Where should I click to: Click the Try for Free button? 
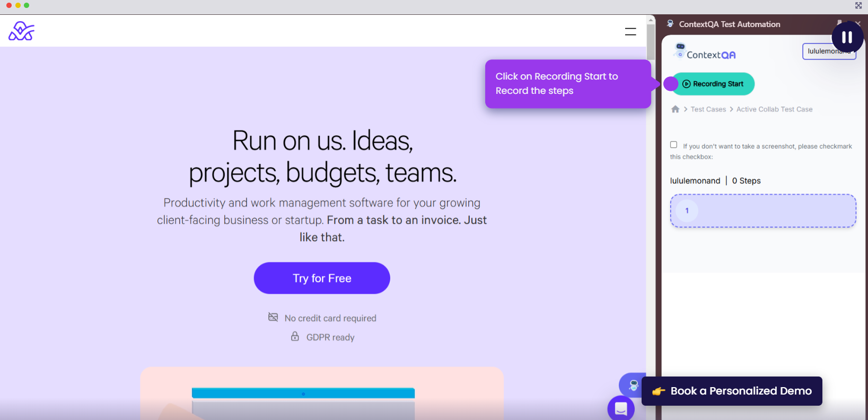[x=322, y=278]
